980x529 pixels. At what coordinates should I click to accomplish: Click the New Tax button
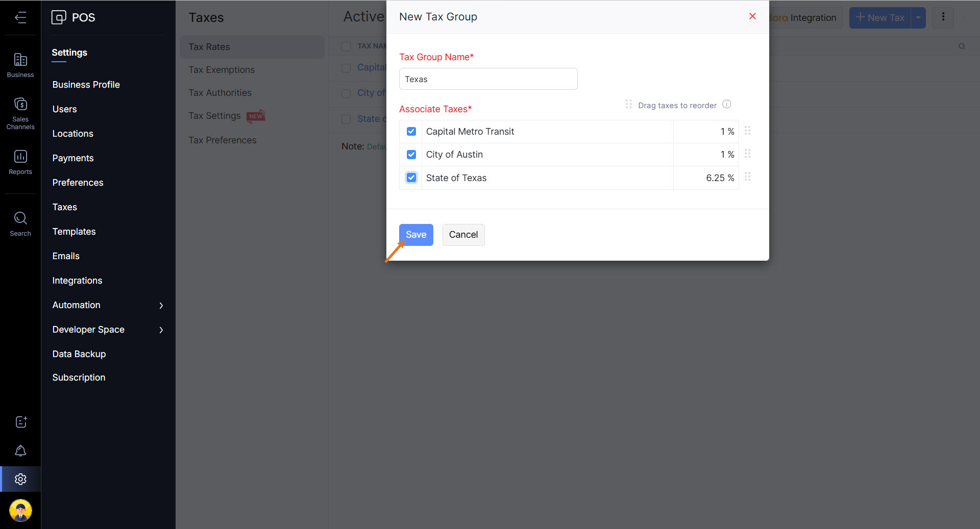point(880,18)
